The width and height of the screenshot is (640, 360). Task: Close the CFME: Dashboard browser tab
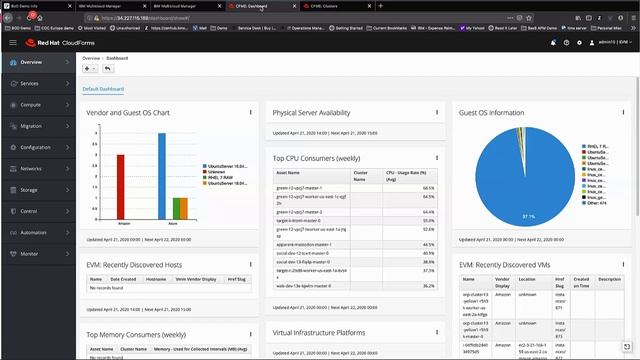[294, 6]
